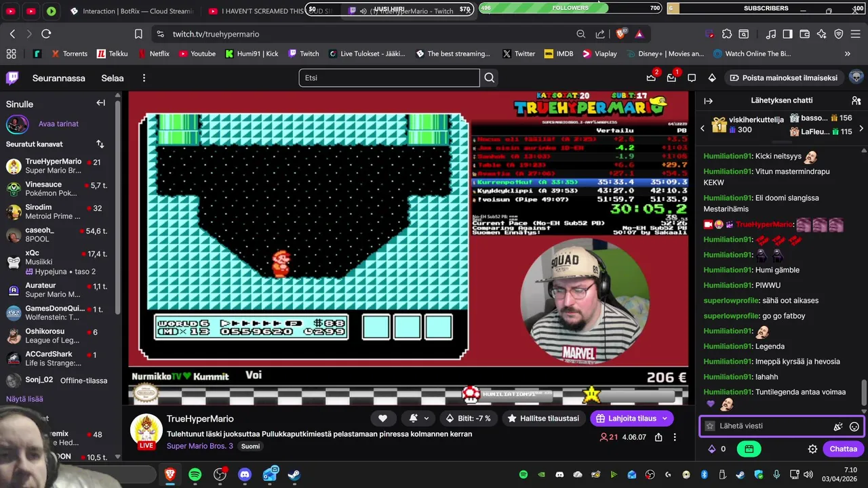868x488 pixels.
Task: Open the whispers speech bubble icon
Action: [x=692, y=78]
